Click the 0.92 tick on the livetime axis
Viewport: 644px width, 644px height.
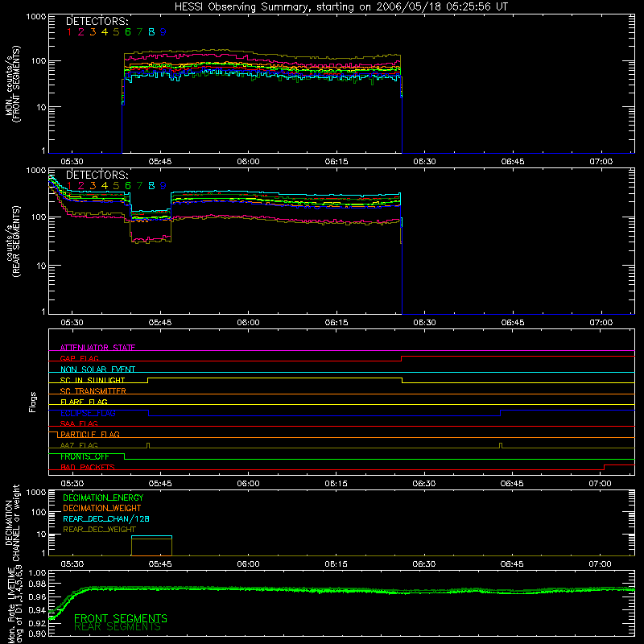pos(37,623)
